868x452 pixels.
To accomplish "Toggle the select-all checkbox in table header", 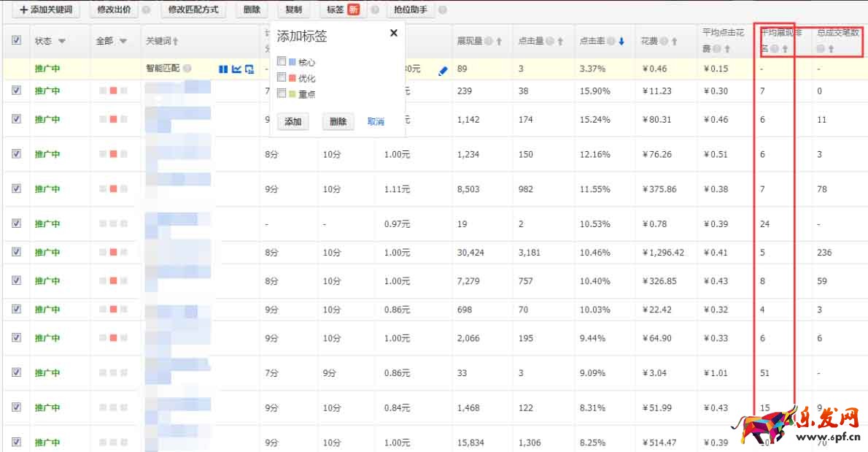I will point(16,41).
